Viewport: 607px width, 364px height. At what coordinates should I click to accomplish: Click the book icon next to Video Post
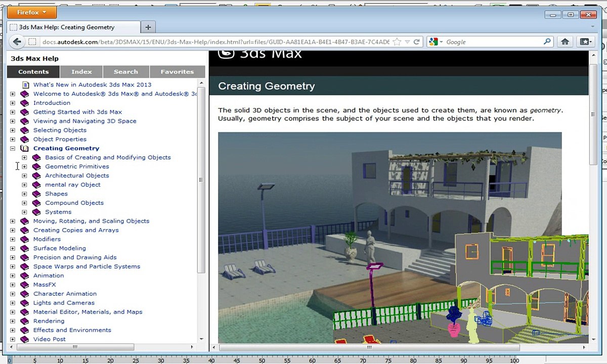(x=25, y=339)
